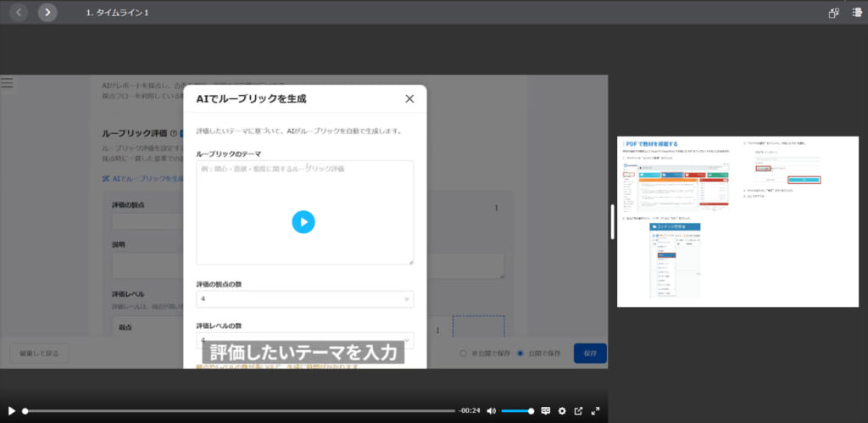
Task: Open the video in a pop-out window
Action: (x=579, y=411)
